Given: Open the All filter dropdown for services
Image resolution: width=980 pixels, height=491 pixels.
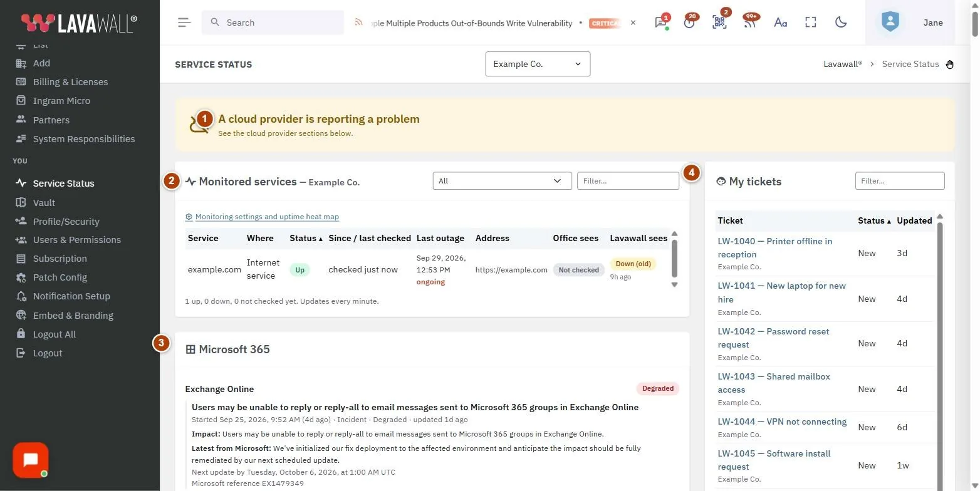Looking at the screenshot, I should (x=502, y=181).
